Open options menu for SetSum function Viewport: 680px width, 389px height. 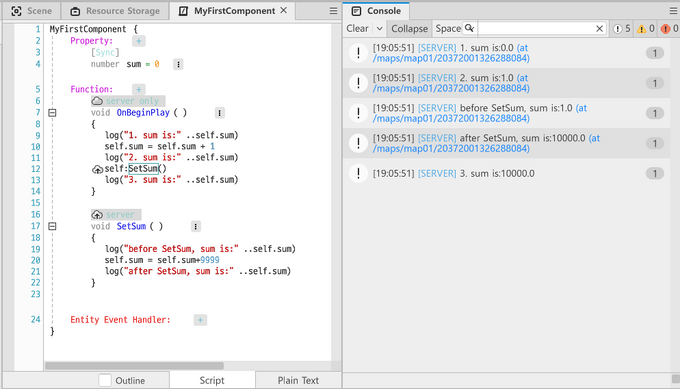click(x=196, y=226)
